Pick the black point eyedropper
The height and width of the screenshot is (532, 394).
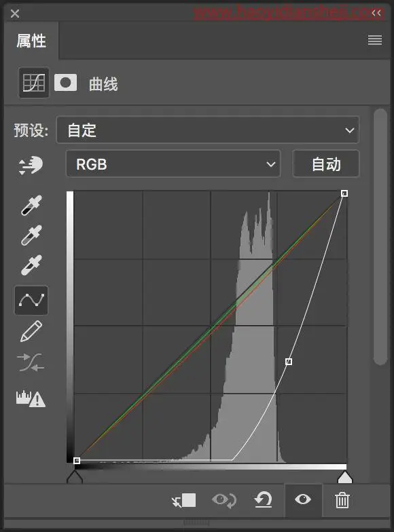point(31,205)
